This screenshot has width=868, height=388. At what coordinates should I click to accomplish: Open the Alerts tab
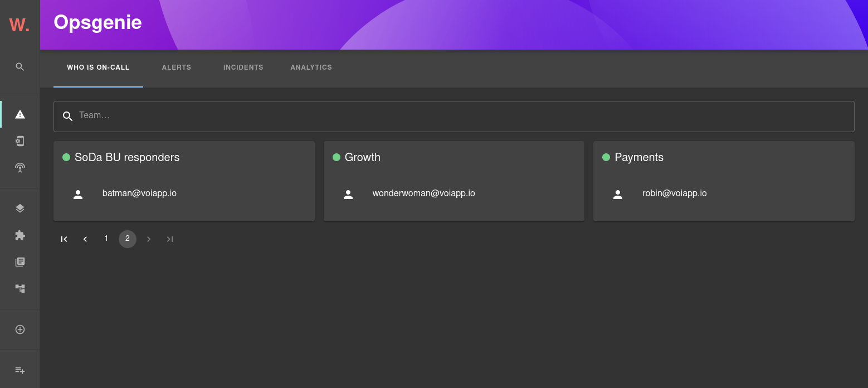(x=177, y=67)
